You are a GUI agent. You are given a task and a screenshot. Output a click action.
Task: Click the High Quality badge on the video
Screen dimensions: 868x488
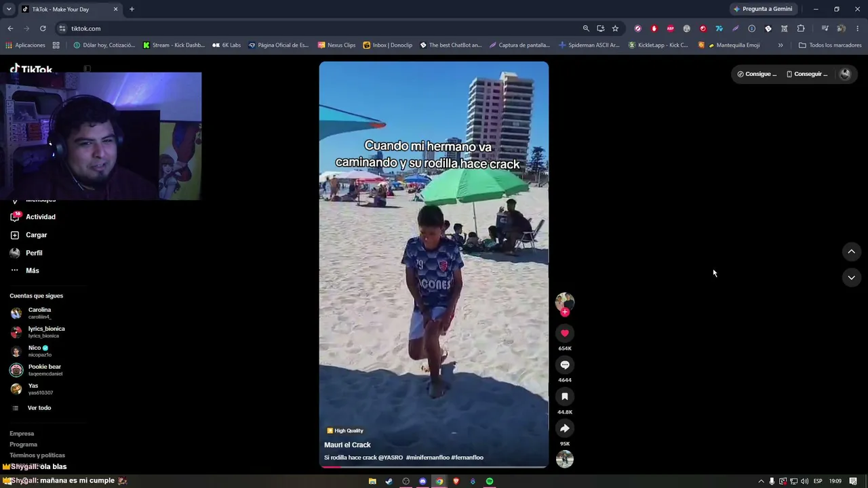click(345, 431)
